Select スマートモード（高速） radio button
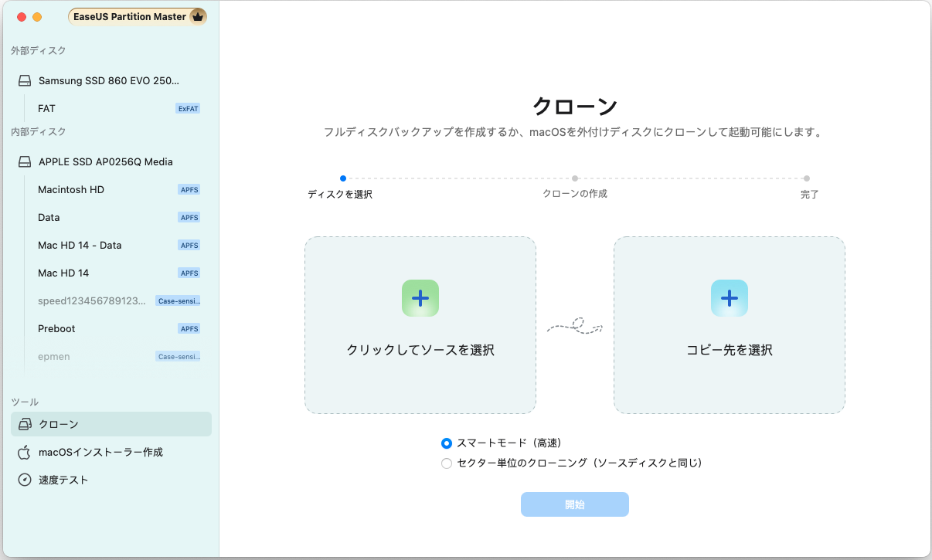The image size is (932, 560). [x=446, y=443]
